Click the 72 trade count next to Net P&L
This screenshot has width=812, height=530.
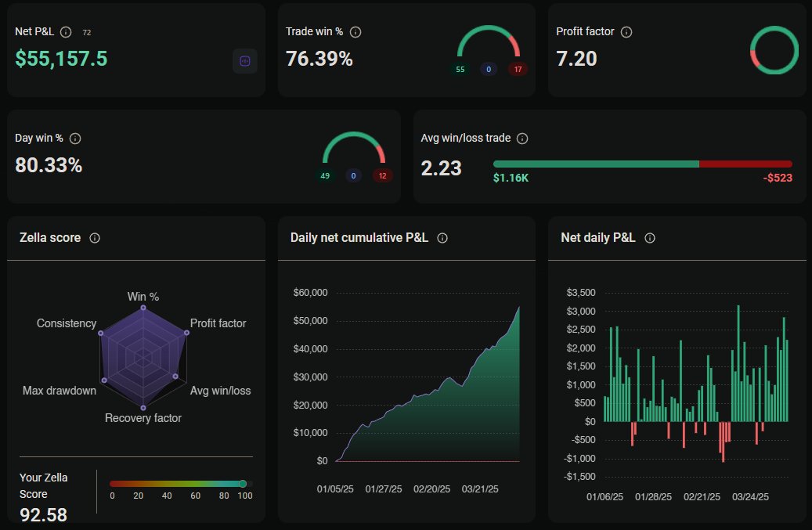pos(86,33)
